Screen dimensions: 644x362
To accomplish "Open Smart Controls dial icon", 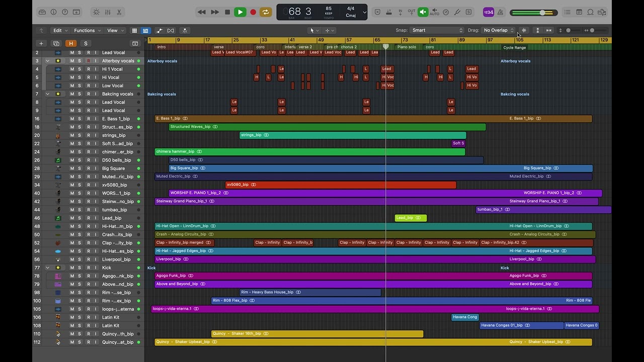I will point(96,12).
